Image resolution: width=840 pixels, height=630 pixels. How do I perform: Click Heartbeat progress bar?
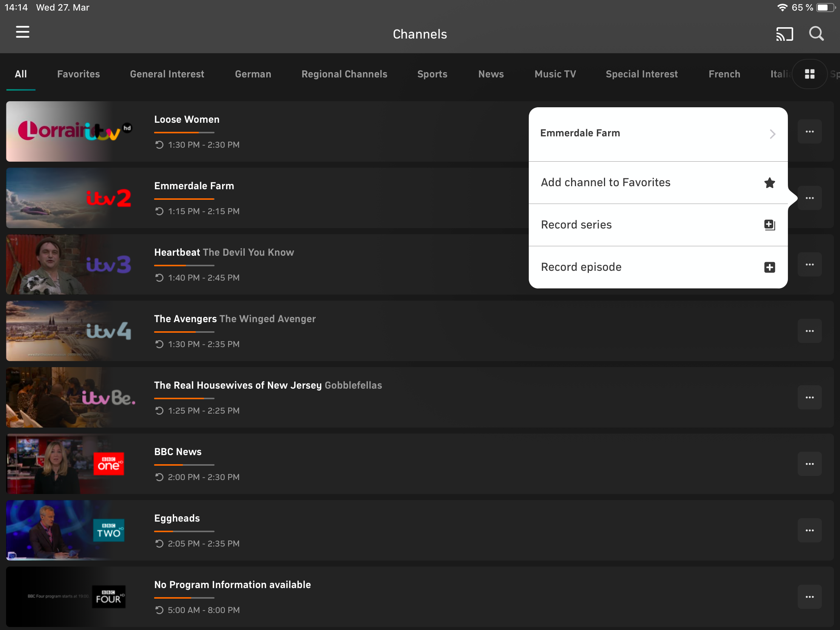point(184,266)
